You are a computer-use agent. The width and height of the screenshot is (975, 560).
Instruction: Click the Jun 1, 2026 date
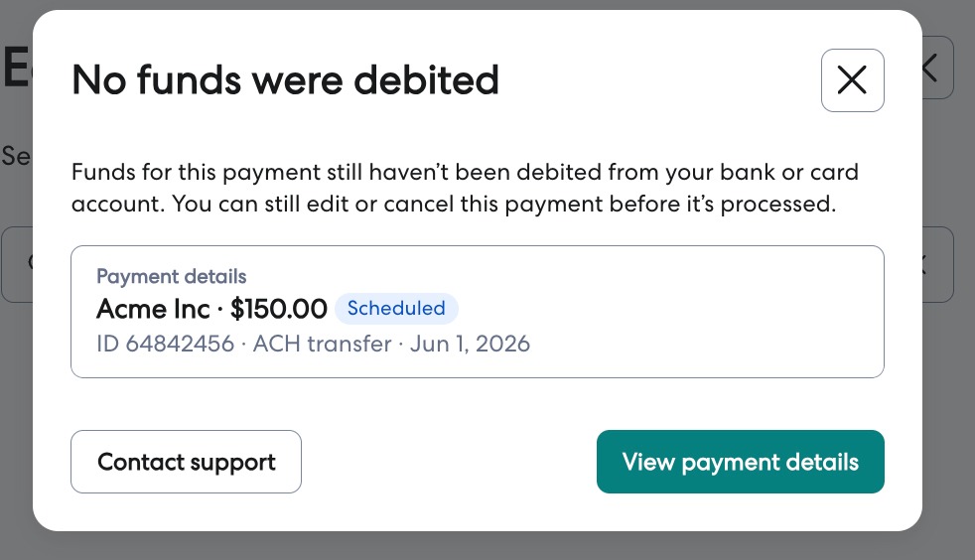click(x=470, y=344)
